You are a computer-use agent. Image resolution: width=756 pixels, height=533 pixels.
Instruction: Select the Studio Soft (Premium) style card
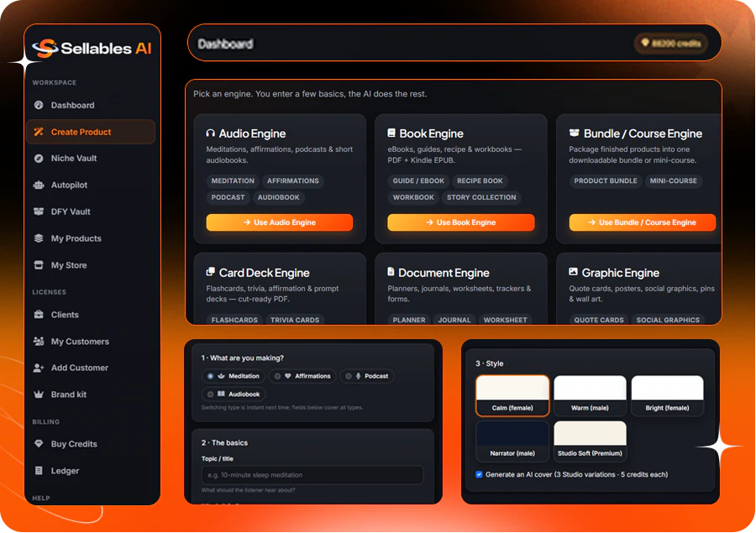pyautogui.click(x=590, y=441)
